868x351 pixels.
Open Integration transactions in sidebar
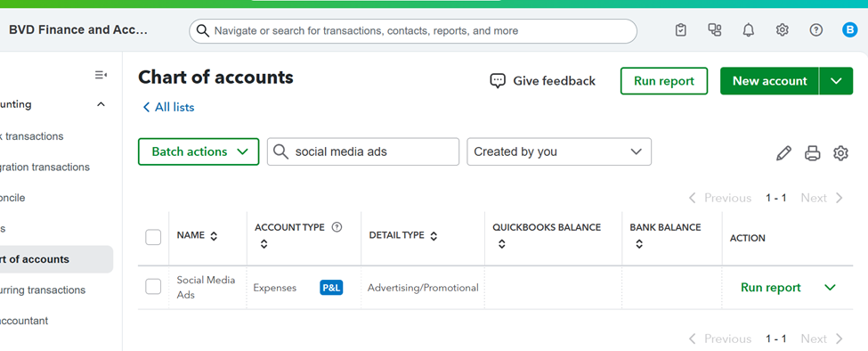click(x=45, y=167)
